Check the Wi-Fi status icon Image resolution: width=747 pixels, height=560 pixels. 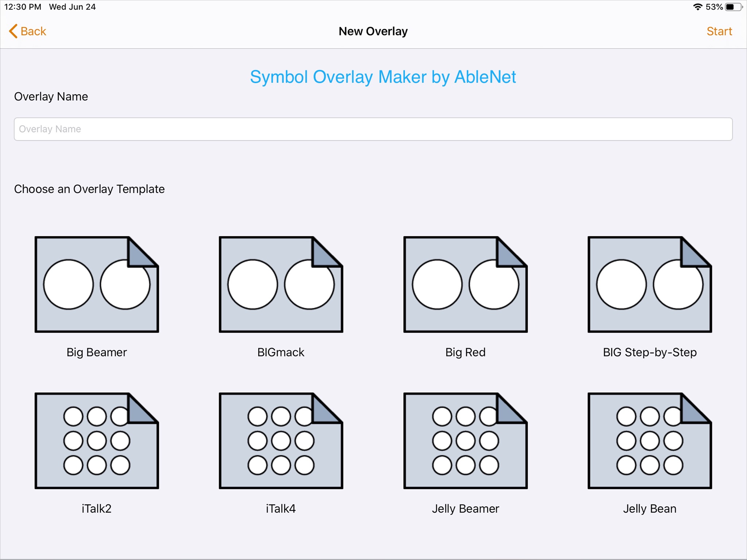[697, 7]
